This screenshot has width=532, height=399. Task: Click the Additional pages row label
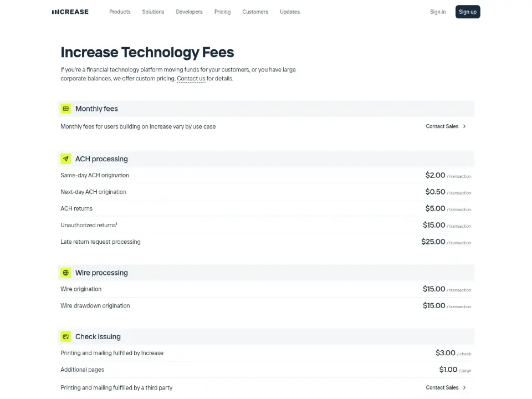click(x=82, y=370)
